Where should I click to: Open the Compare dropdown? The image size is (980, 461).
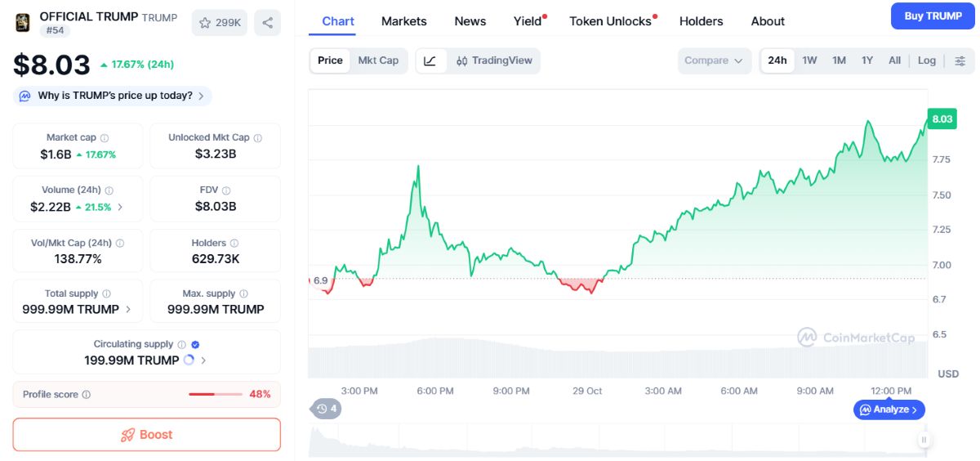point(714,60)
